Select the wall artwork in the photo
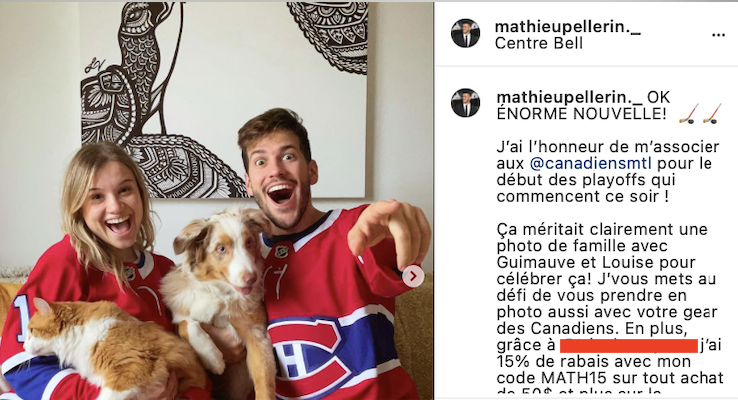The width and height of the screenshot is (738, 400). [x=224, y=100]
